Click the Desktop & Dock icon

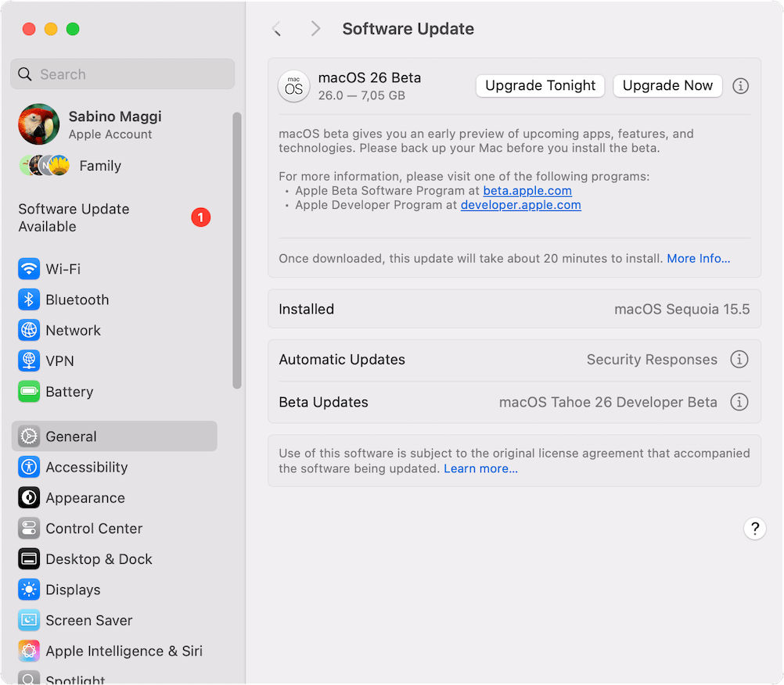(29, 559)
